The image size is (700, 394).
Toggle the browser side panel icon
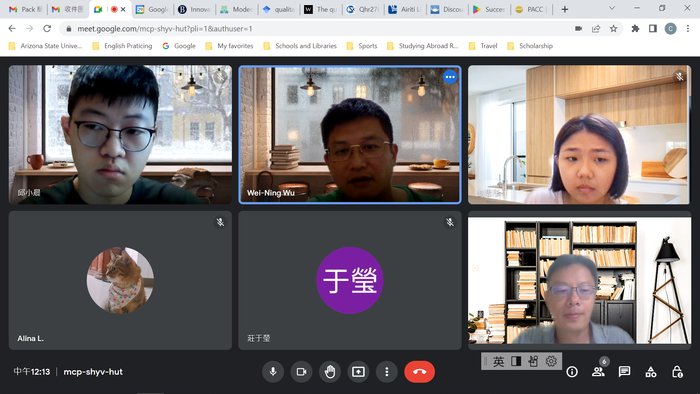653,29
